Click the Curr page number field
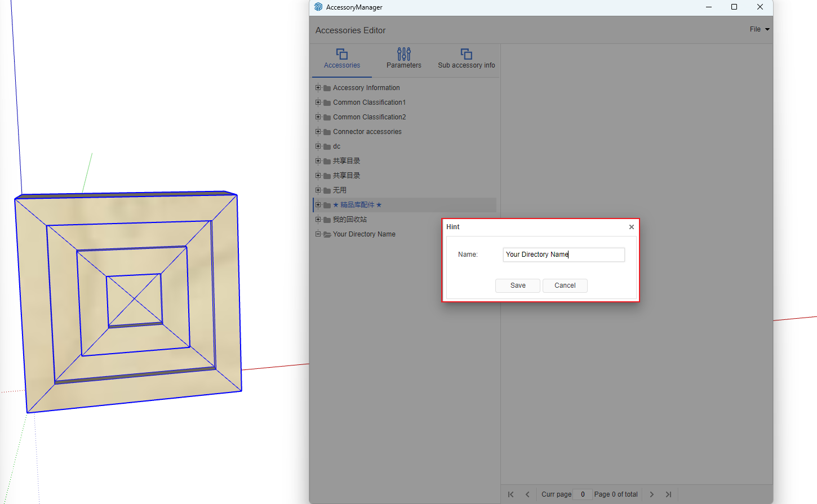The height and width of the screenshot is (504, 817). (583, 494)
